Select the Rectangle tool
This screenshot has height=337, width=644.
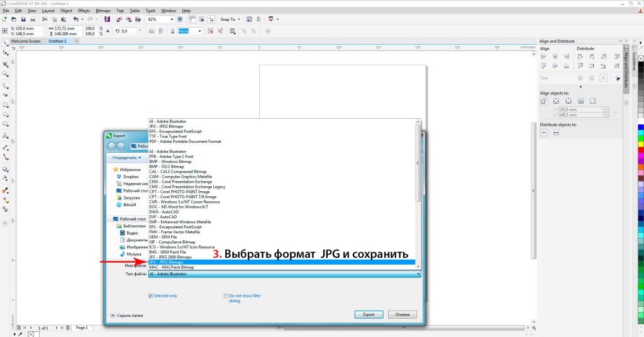pos(5,106)
